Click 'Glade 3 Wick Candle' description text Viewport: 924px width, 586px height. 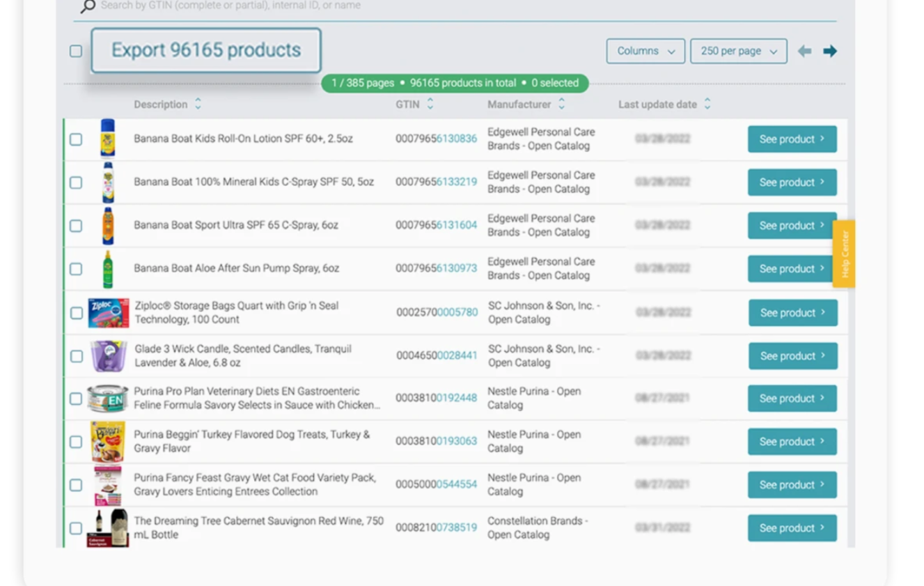(x=243, y=355)
